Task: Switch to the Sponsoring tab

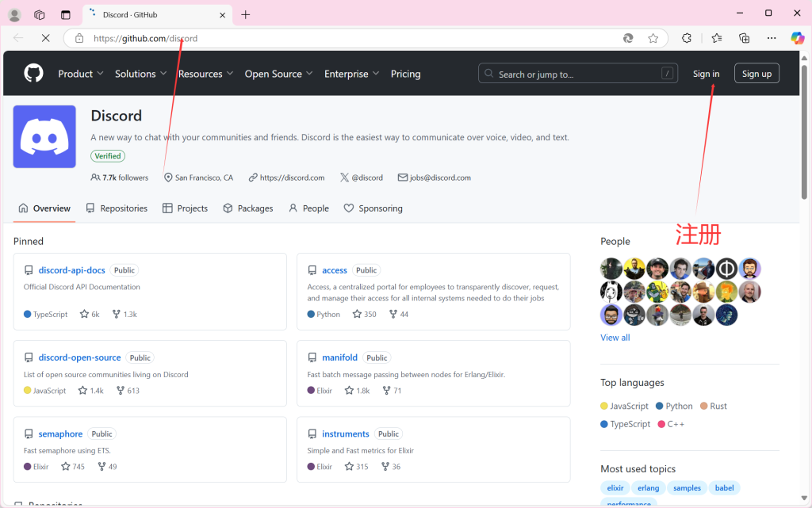Action: tap(373, 208)
